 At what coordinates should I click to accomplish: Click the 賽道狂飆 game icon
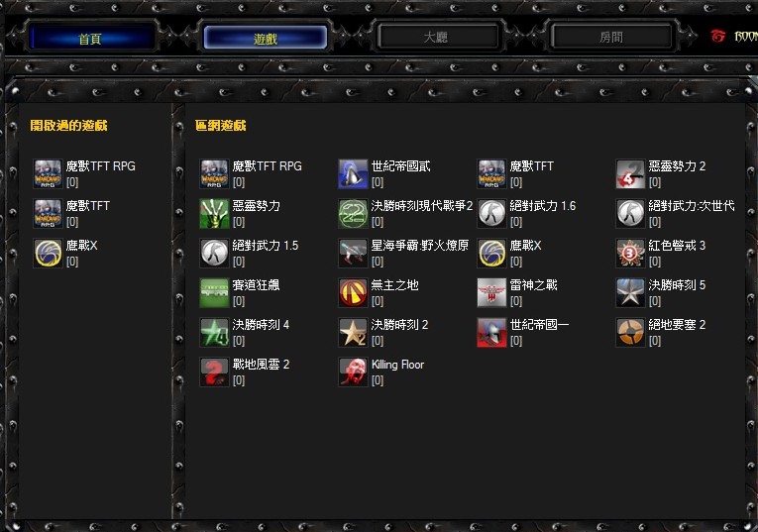214,292
